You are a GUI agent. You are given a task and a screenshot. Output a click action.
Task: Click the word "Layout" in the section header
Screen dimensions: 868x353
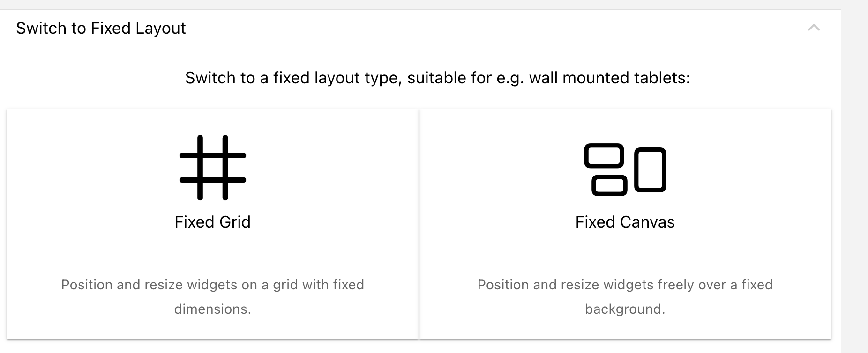point(161,28)
